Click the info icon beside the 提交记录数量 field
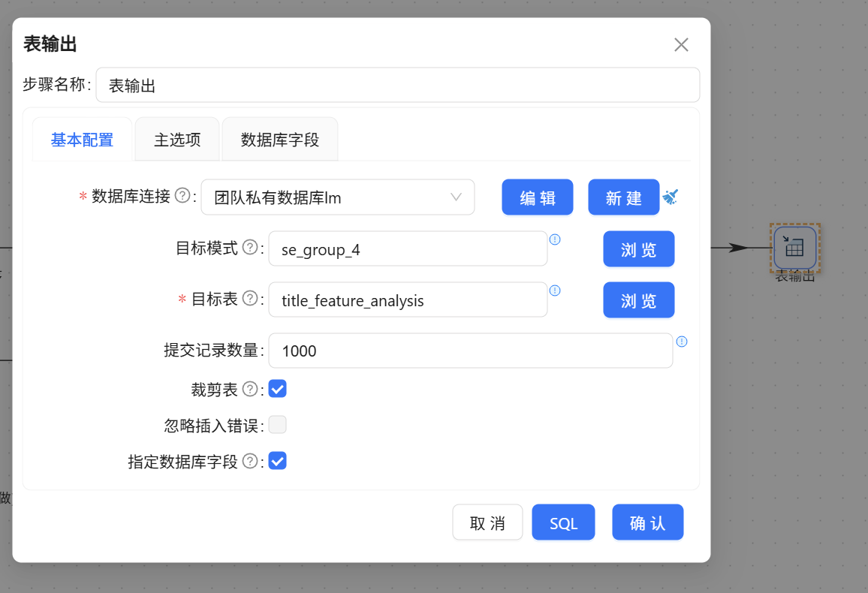Image resolution: width=868 pixels, height=593 pixels. click(x=682, y=342)
